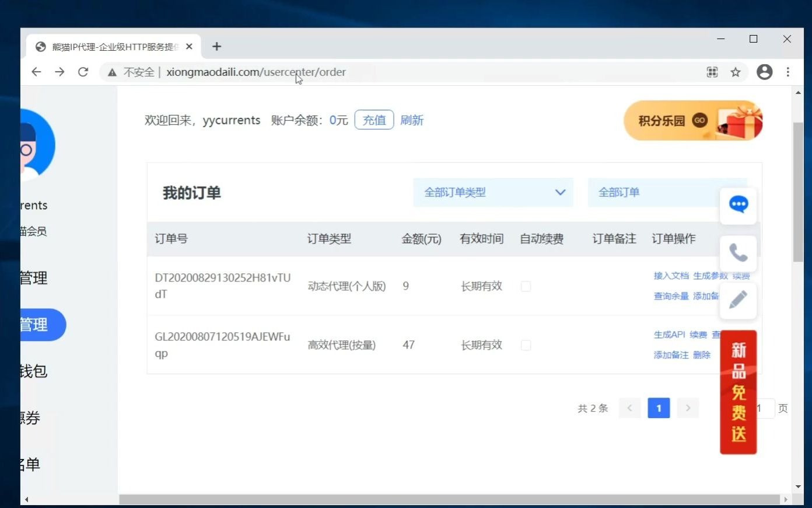Click the amount value 47
This screenshot has width=812, height=508.
coord(408,345)
